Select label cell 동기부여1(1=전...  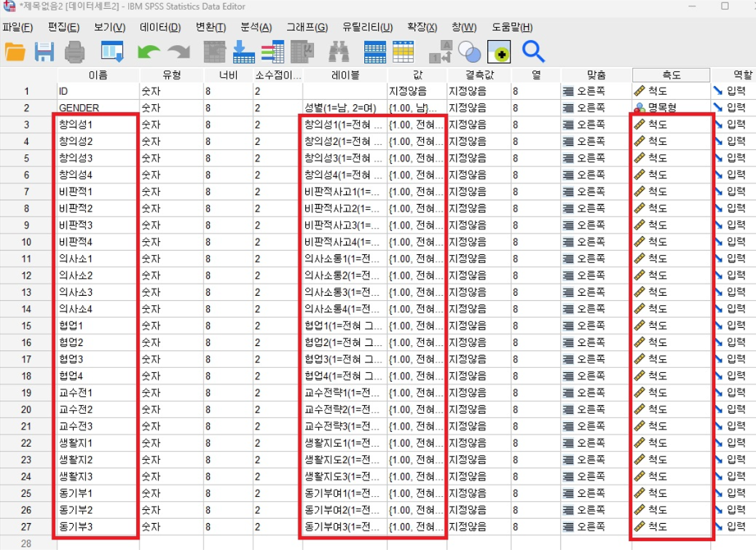coord(344,494)
